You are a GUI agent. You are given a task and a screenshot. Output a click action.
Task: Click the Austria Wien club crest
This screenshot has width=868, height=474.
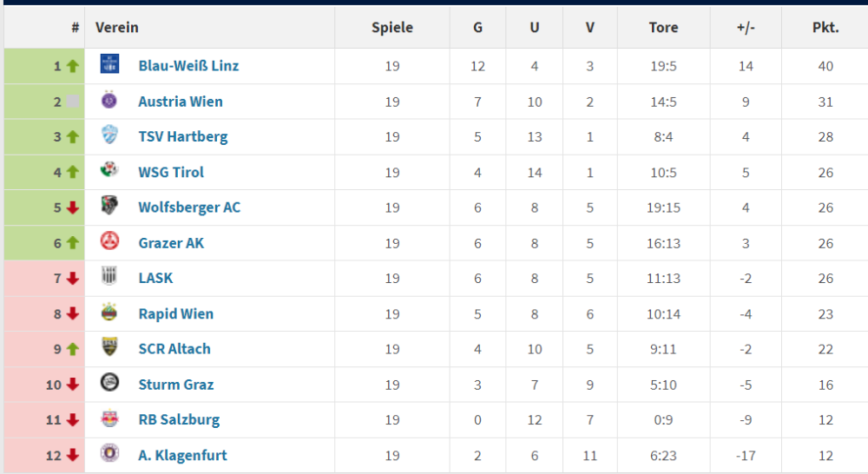pyautogui.click(x=109, y=101)
